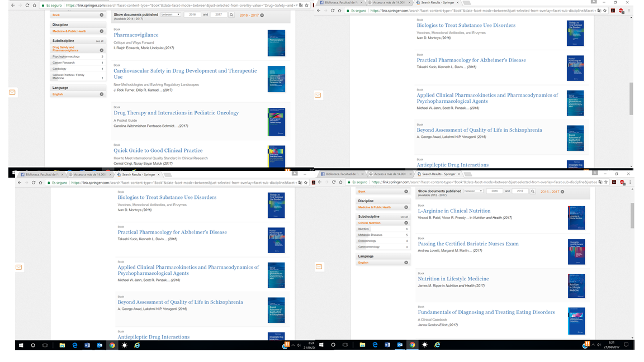Open Windows Start menu in bottom-left taskbar
Image resolution: width=644 pixels, height=362 pixels.
21,345
